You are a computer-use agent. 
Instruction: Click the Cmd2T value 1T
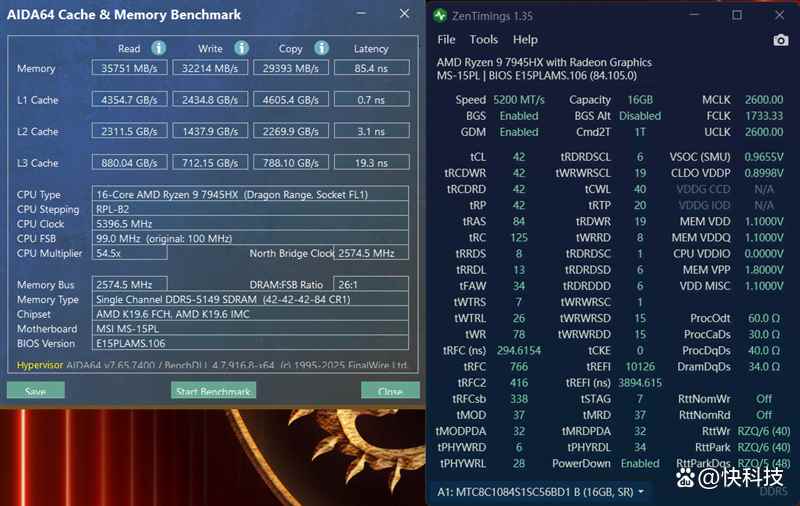[640, 132]
